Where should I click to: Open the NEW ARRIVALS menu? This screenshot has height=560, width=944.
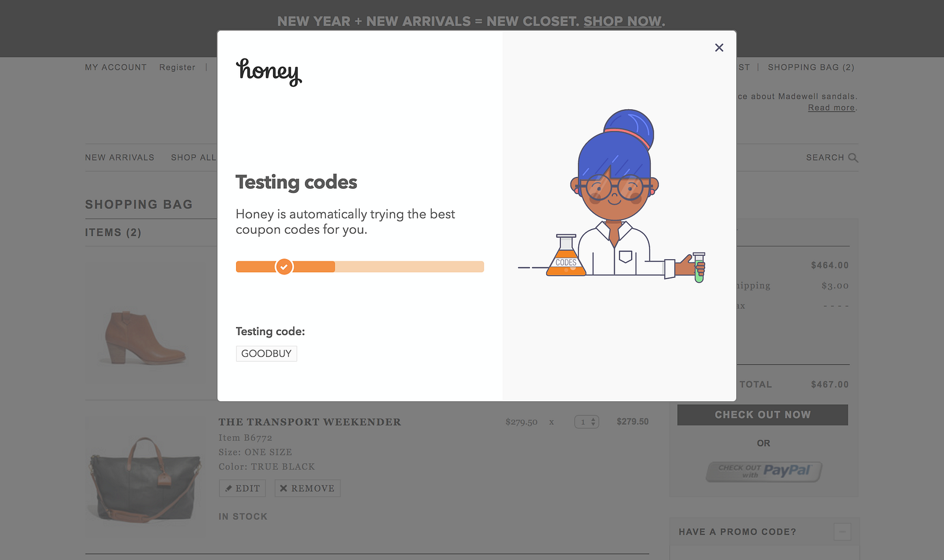[120, 158]
